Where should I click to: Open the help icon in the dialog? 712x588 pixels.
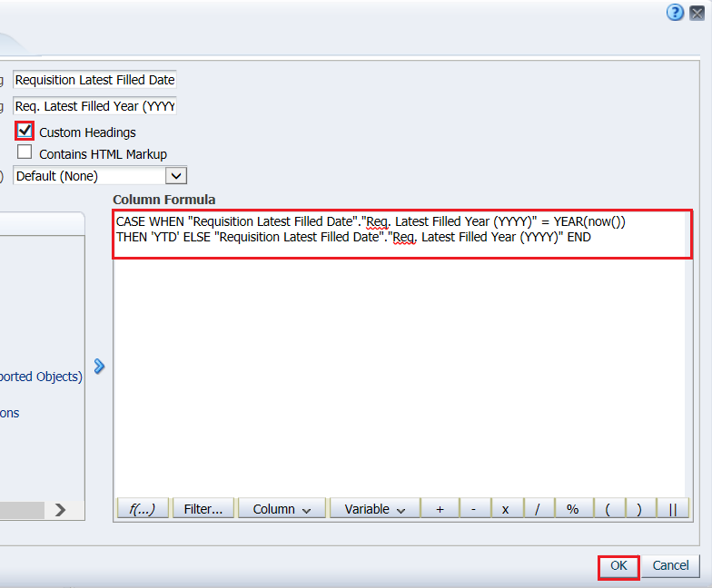[x=675, y=13]
